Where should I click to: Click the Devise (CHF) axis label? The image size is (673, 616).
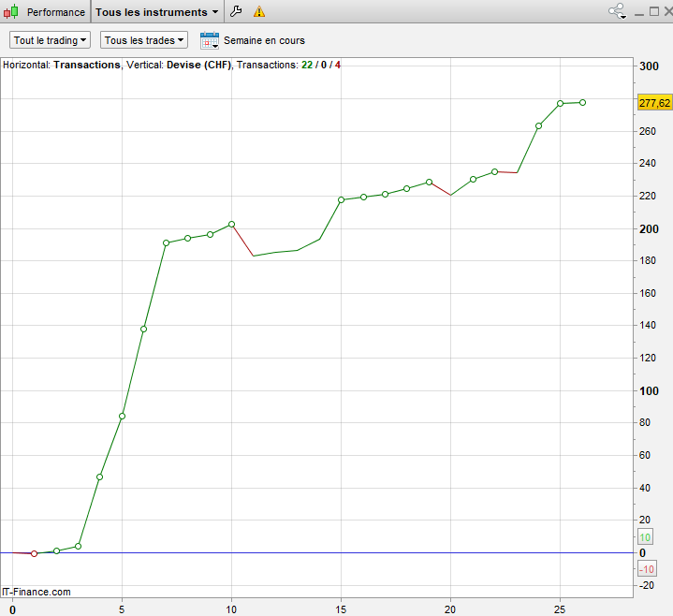(x=198, y=65)
